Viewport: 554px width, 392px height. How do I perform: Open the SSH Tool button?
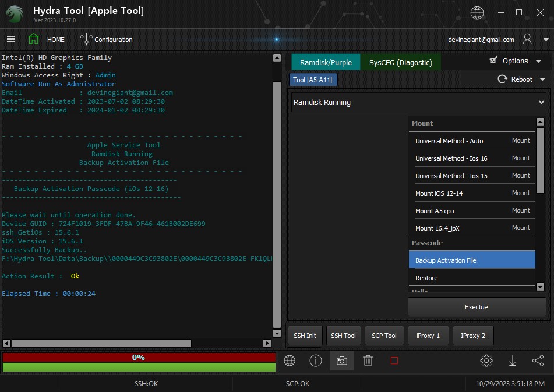[x=344, y=336]
